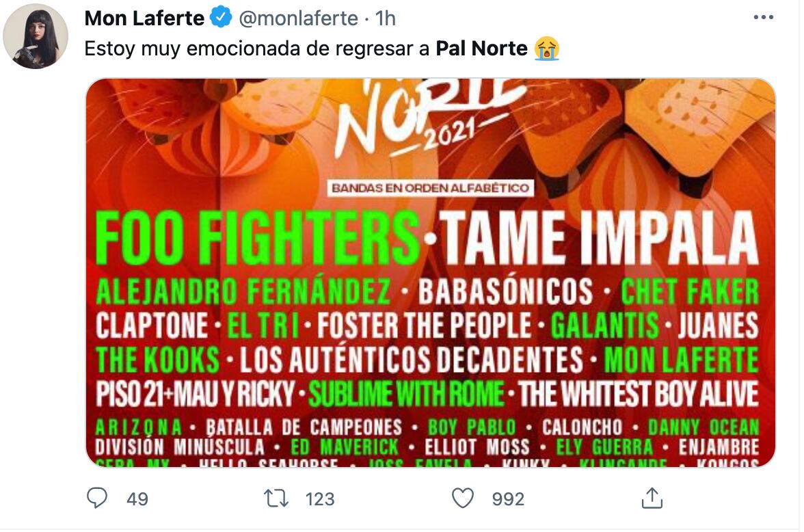Click the crying emoji in the tweet

(x=548, y=49)
